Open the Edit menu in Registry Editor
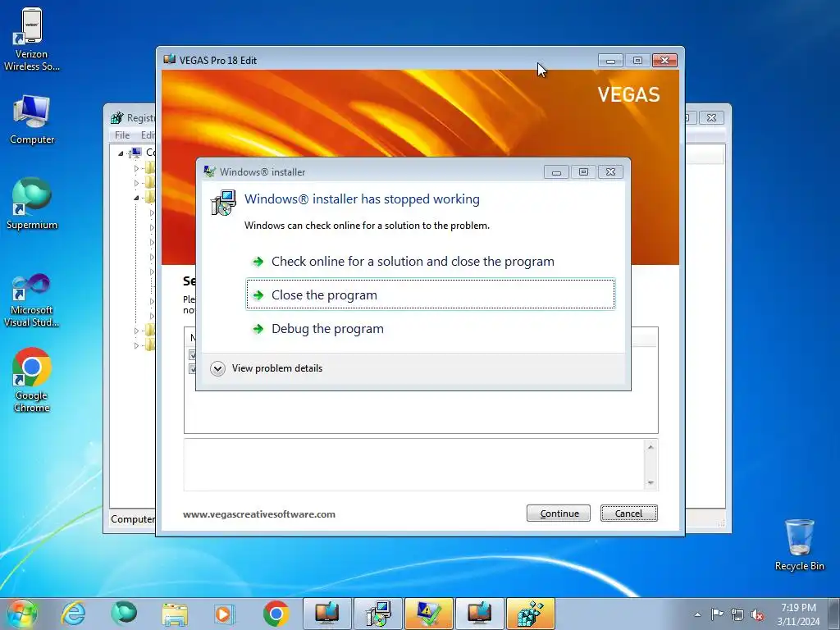 click(x=148, y=135)
